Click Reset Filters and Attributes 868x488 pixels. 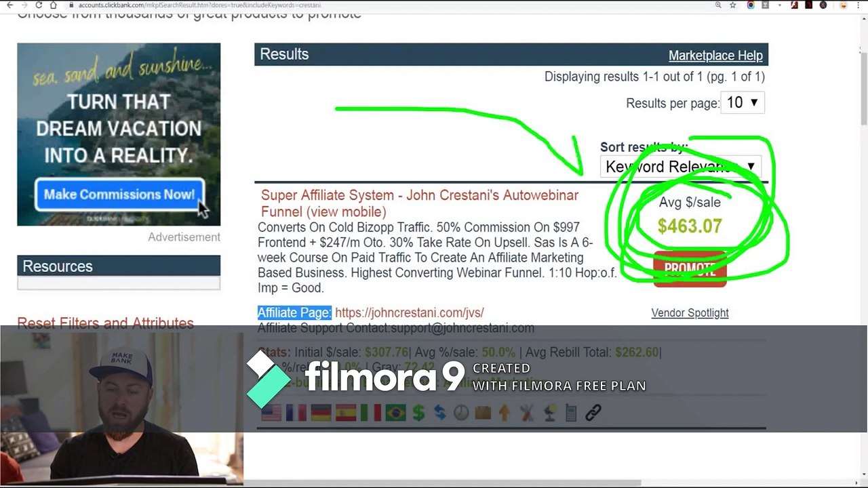pyautogui.click(x=105, y=323)
